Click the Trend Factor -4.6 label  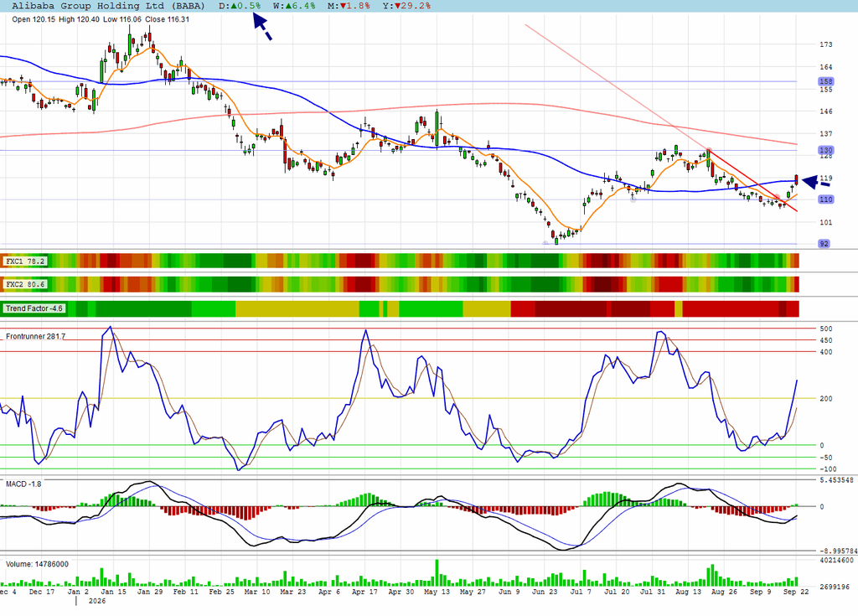tap(34, 308)
